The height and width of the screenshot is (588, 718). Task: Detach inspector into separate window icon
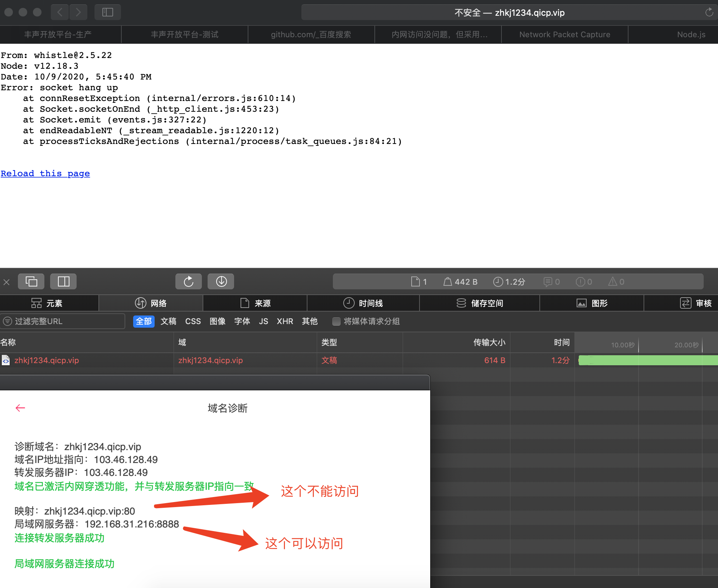[x=31, y=281]
